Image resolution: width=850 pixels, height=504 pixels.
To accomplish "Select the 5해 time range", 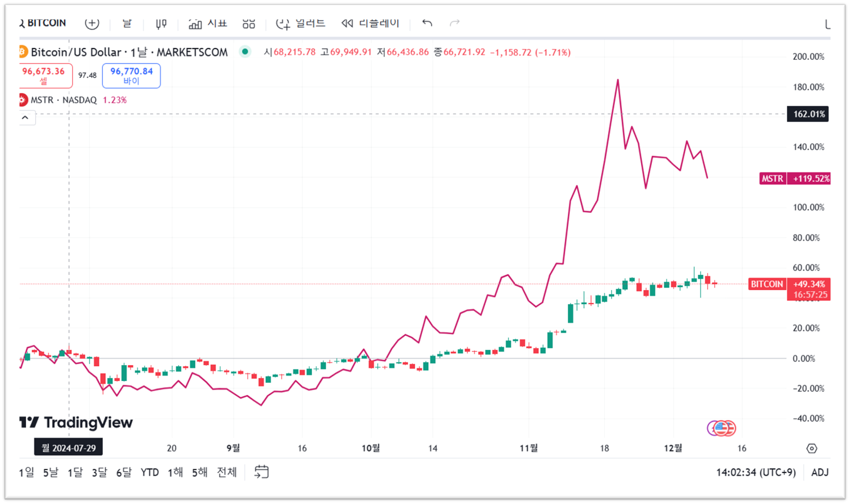I will coord(199,473).
